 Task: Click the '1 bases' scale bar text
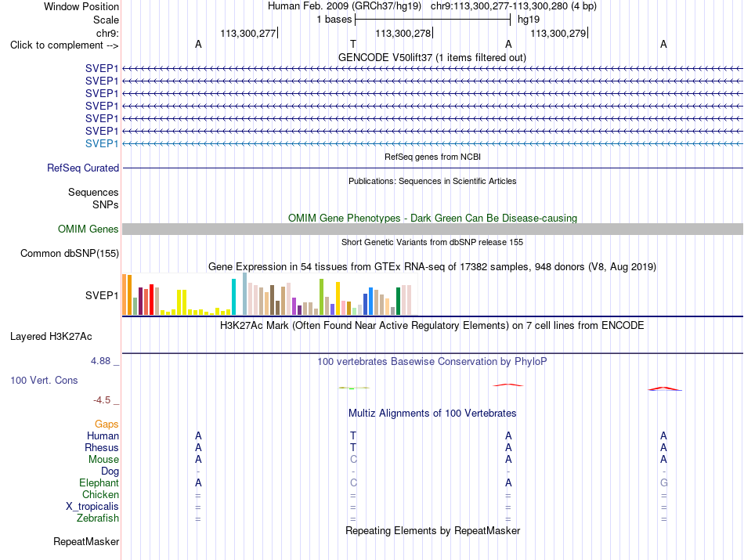334,20
